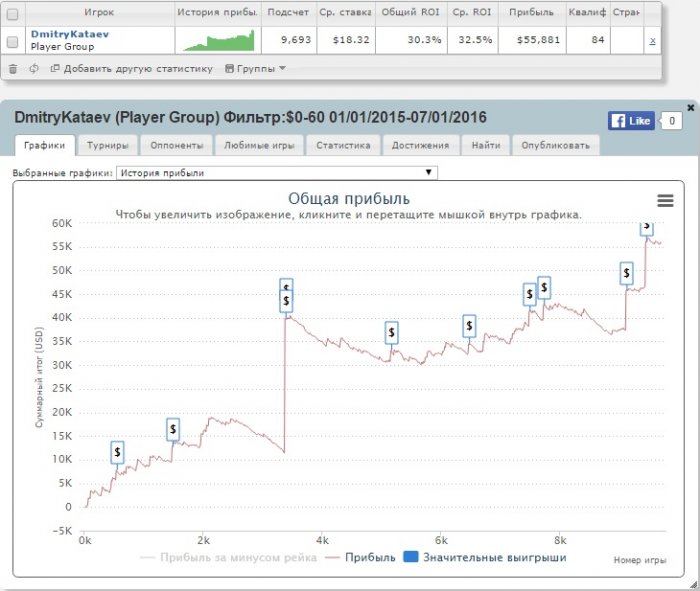This screenshot has width=700, height=591.
Task: Click the 32.5% average ROI cell
Action: (475, 40)
